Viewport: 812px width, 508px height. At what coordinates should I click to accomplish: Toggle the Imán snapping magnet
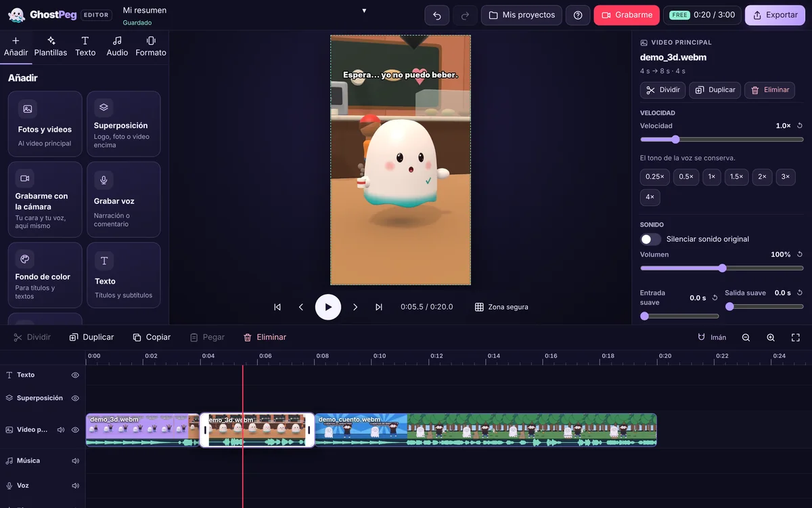coord(712,337)
